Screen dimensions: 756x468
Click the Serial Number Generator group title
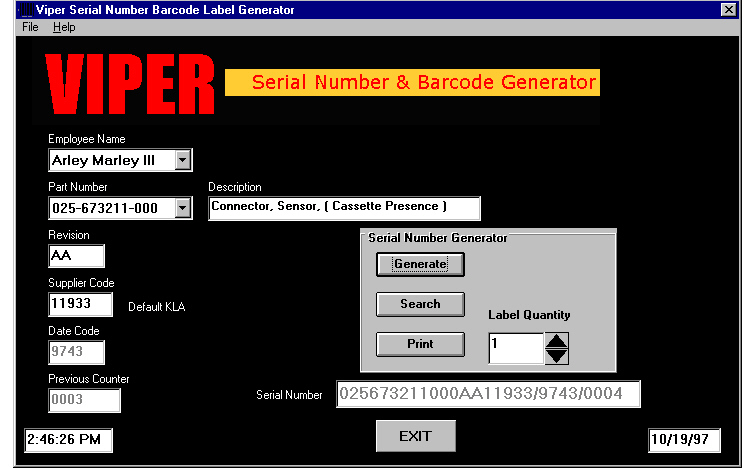(x=438, y=238)
